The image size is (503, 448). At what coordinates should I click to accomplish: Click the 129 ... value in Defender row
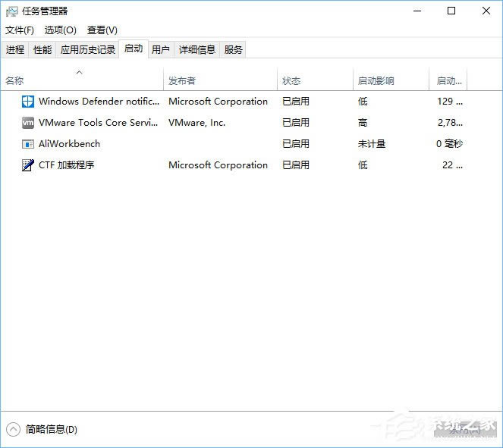tap(450, 102)
